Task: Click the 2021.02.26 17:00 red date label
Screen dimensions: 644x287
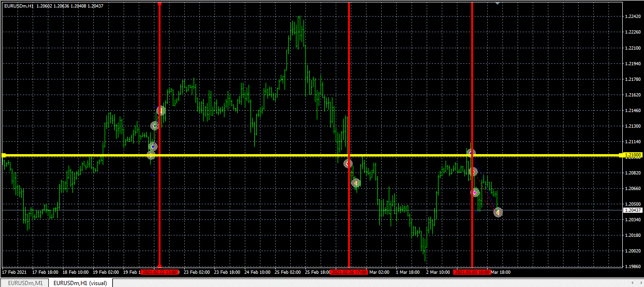Action: point(349,272)
